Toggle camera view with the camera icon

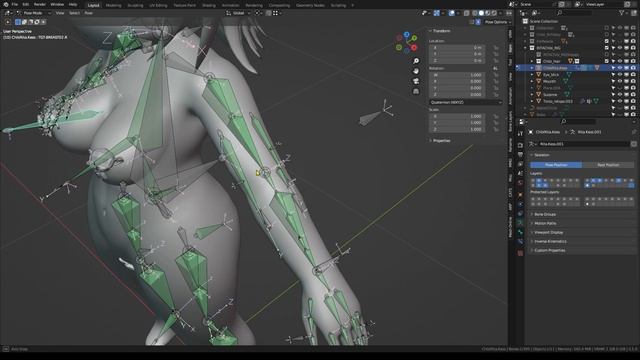(x=416, y=81)
